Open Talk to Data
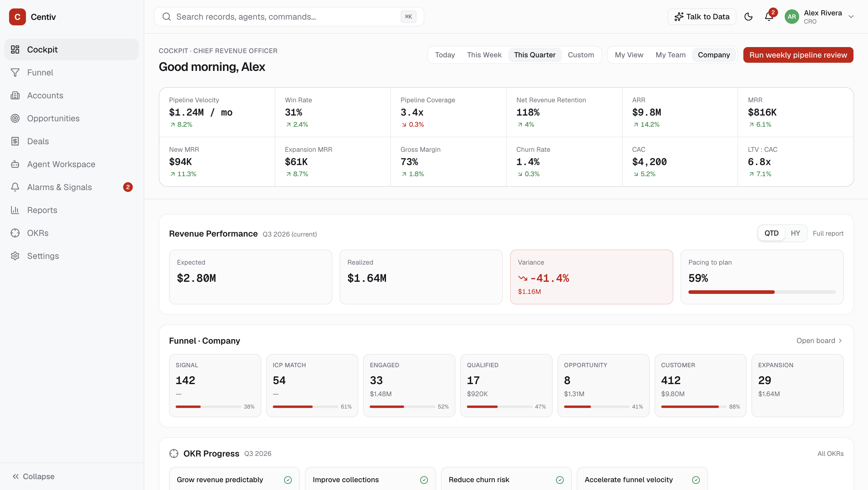 coord(702,17)
